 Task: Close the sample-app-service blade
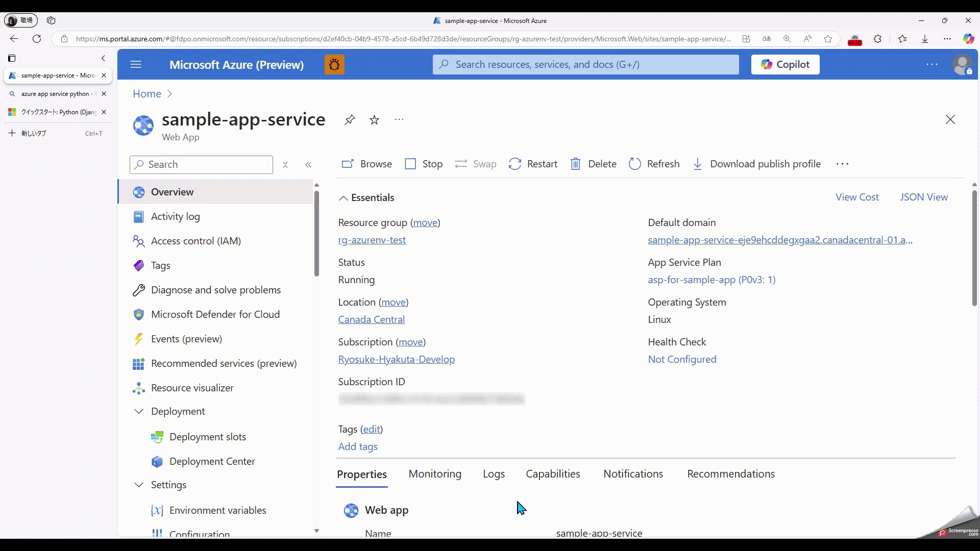[x=950, y=120]
